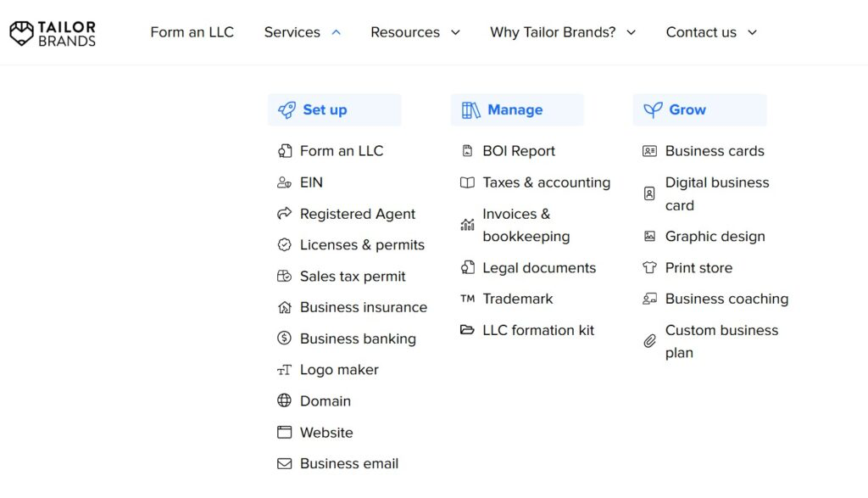
Task: Click the person icon next to EIN
Action: pyautogui.click(x=284, y=182)
